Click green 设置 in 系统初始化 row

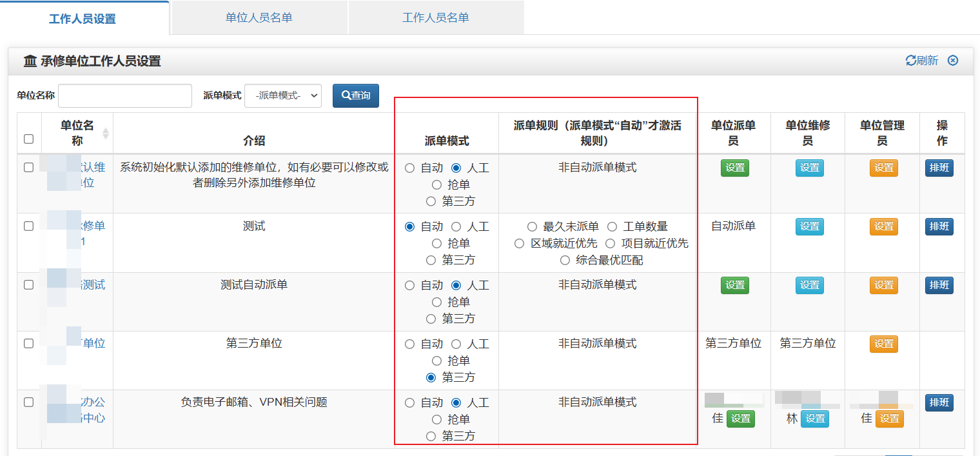[735, 168]
